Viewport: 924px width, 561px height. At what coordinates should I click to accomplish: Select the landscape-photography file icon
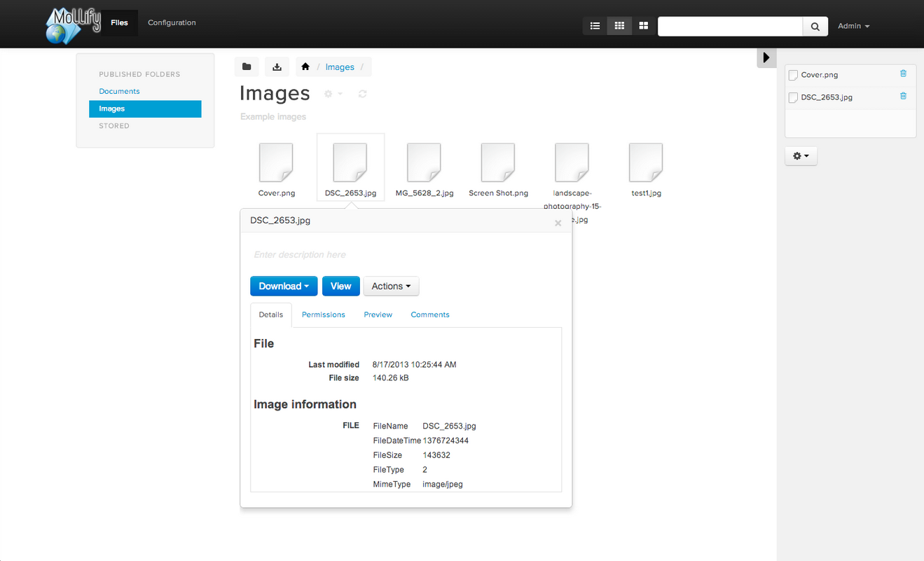point(572,162)
